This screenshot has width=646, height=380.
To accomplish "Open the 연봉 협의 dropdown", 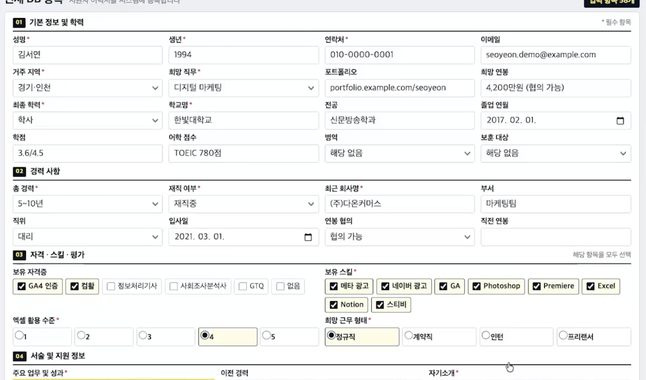I will click(399, 237).
